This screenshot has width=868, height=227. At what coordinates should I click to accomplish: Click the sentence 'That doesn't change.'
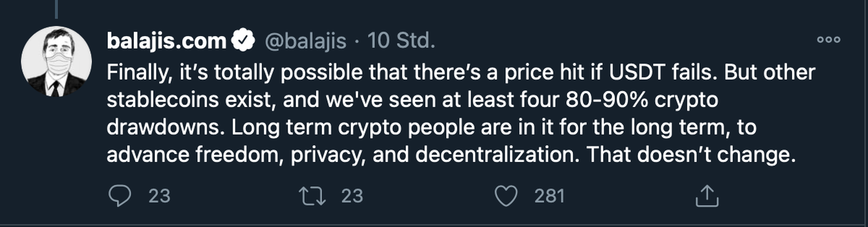(691, 155)
